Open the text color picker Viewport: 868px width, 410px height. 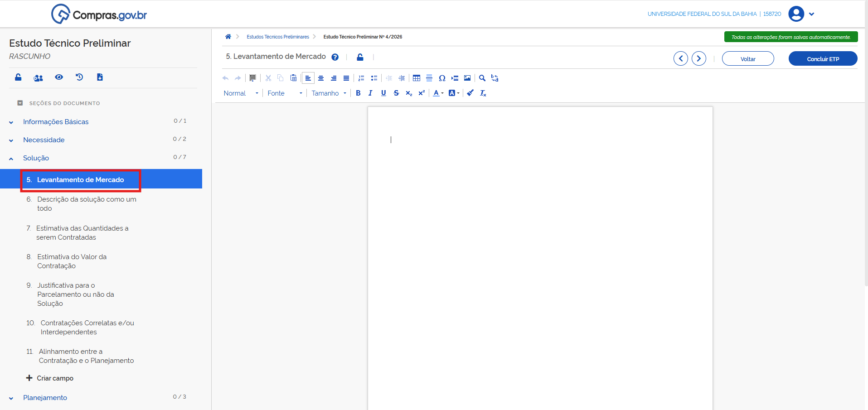[x=437, y=93]
